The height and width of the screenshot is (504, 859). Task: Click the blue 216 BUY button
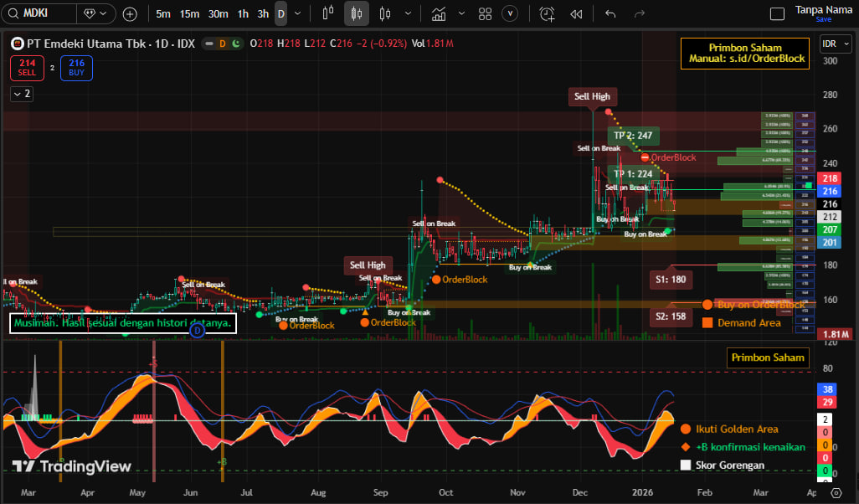click(76, 68)
